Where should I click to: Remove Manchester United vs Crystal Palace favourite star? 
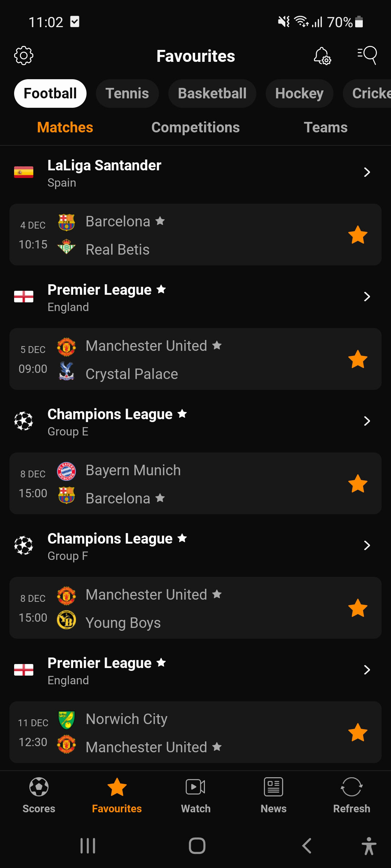click(x=358, y=359)
